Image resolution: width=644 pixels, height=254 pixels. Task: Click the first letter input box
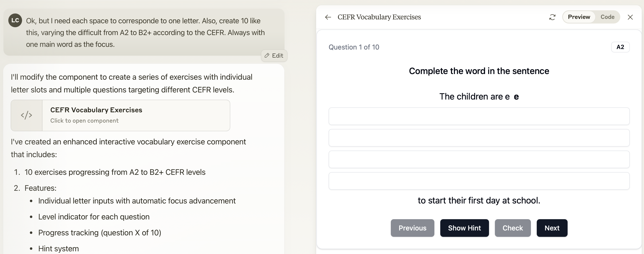[479, 116]
